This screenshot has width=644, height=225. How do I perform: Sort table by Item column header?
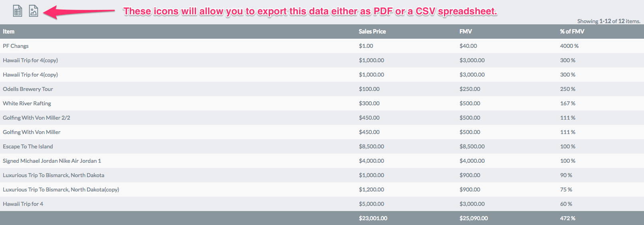8,32
